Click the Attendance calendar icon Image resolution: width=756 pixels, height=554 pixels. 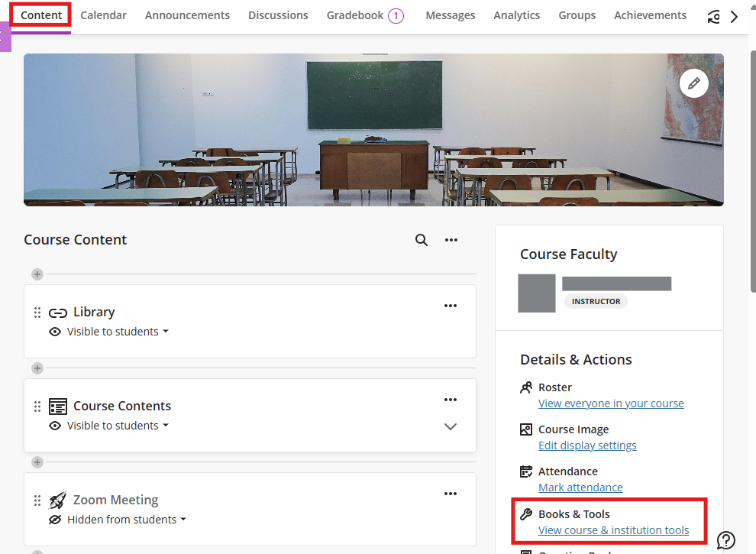click(526, 471)
